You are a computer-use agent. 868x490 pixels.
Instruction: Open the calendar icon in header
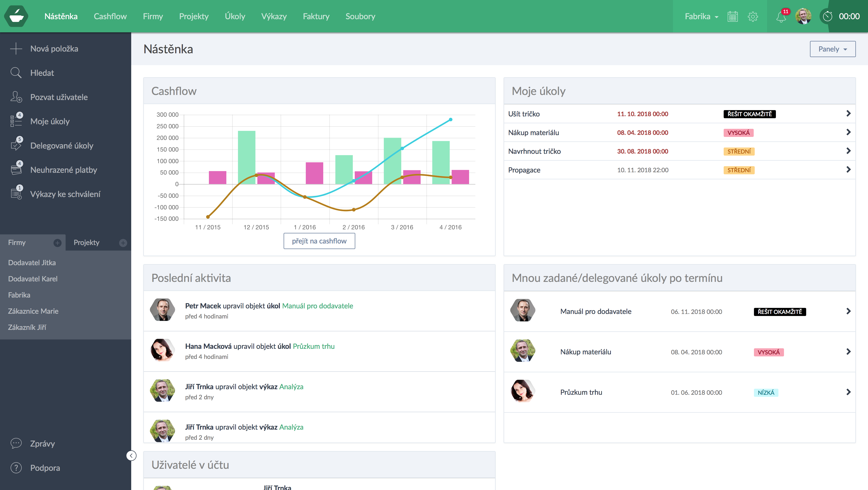tap(733, 16)
